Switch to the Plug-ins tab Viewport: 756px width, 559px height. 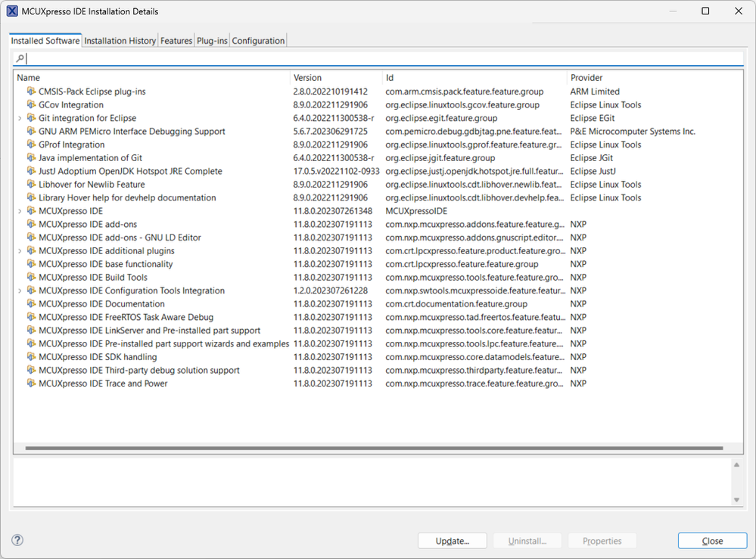(x=212, y=41)
